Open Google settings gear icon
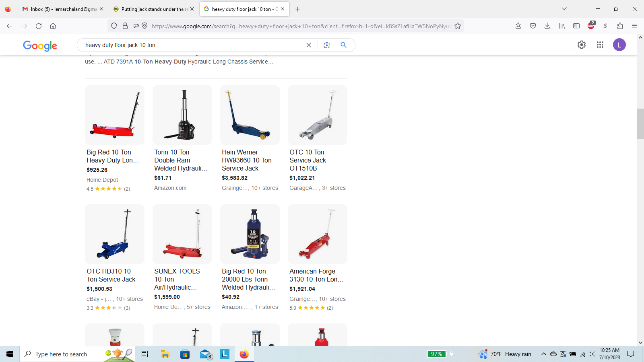The image size is (644, 362). tap(582, 45)
